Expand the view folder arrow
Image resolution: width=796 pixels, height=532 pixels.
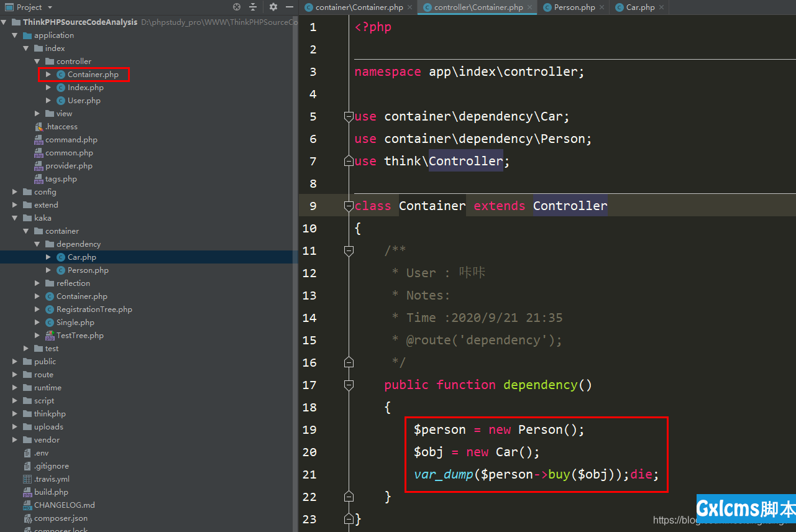37,114
